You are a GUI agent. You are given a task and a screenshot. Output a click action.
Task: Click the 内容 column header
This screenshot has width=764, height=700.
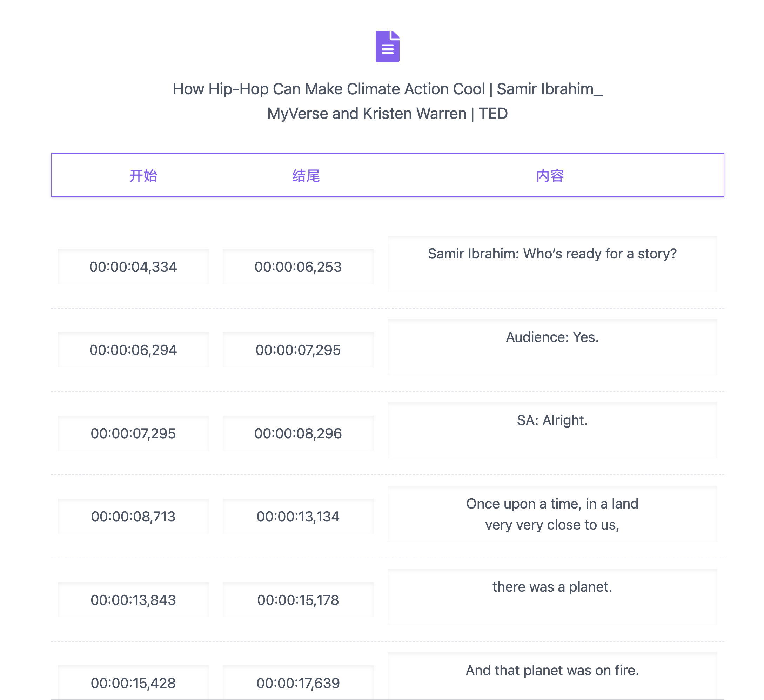pyautogui.click(x=550, y=176)
